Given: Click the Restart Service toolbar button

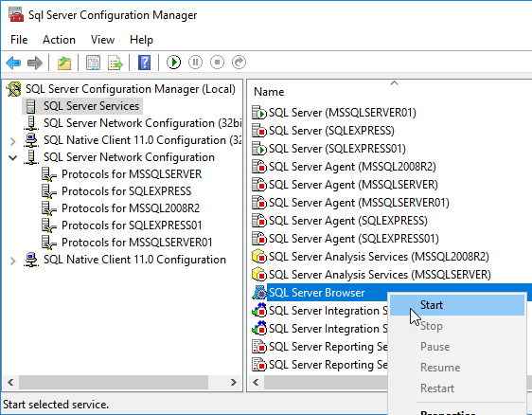Looking at the screenshot, I should tap(239, 63).
